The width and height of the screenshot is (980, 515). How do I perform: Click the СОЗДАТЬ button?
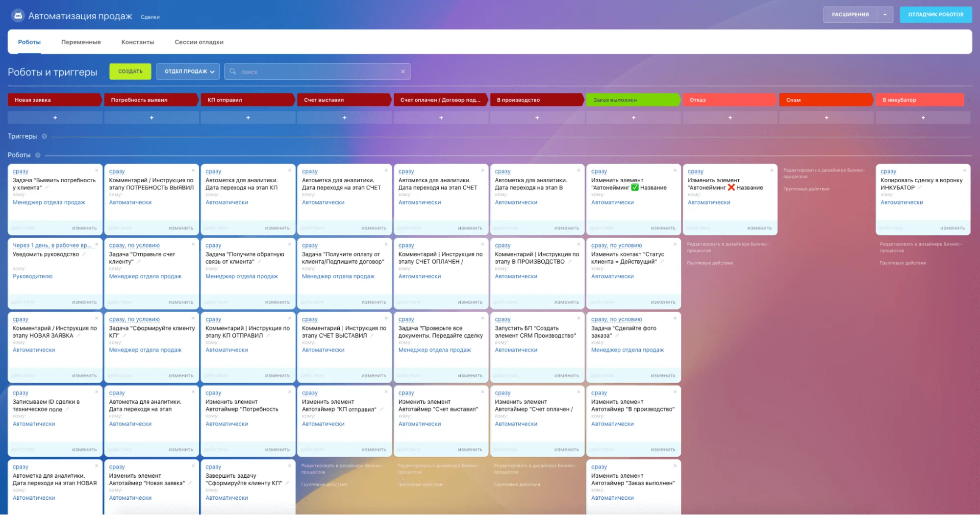tap(130, 72)
